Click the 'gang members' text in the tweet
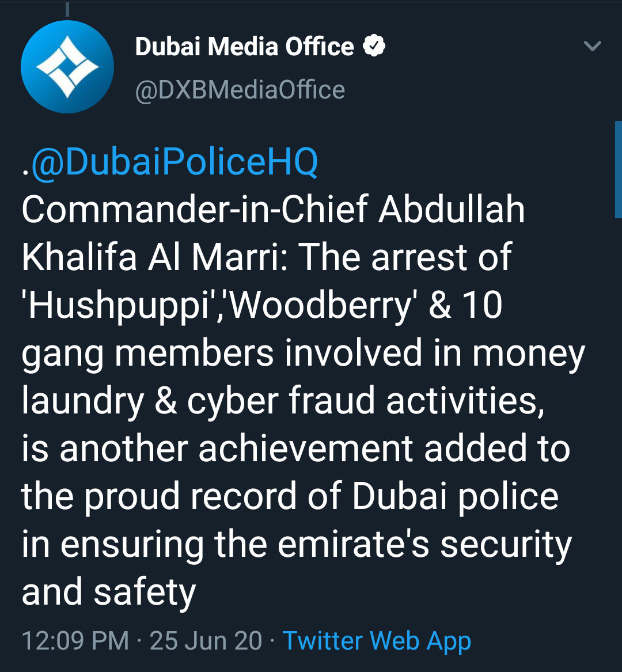Screen dimensions: 622x672 [147, 353]
